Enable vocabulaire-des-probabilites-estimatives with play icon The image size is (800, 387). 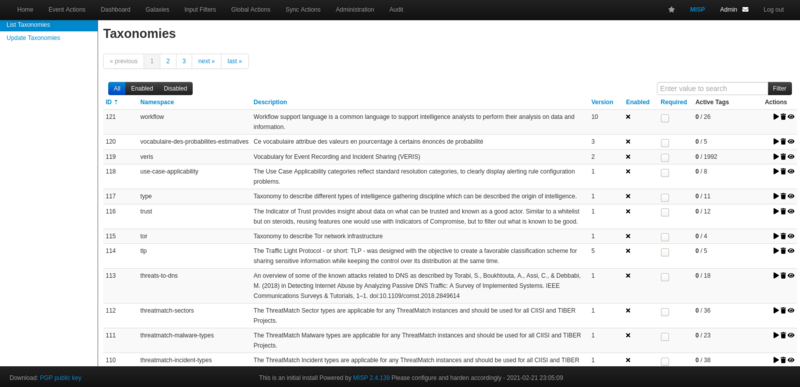(x=776, y=142)
